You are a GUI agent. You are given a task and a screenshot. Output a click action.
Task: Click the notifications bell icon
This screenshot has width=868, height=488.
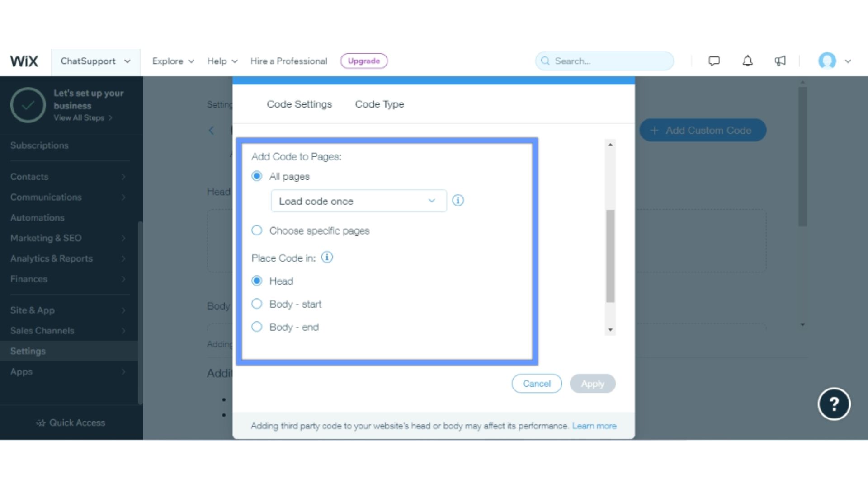click(747, 61)
